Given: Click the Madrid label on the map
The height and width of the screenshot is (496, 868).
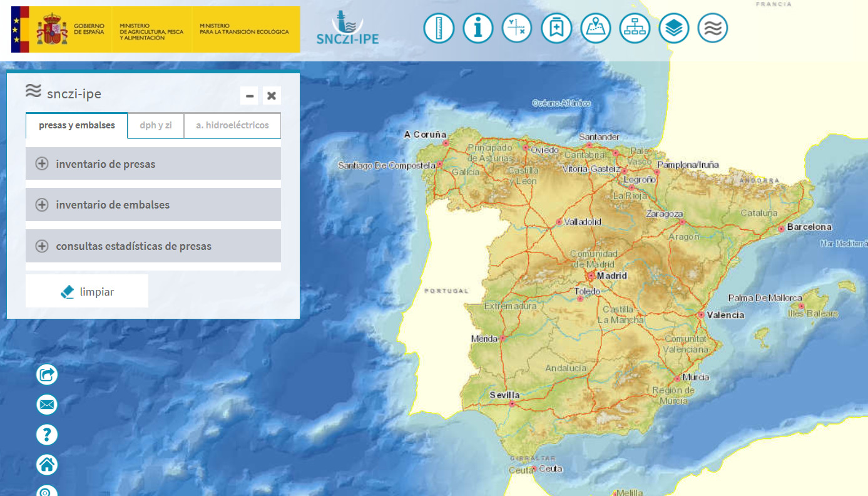Looking at the screenshot, I should point(611,276).
